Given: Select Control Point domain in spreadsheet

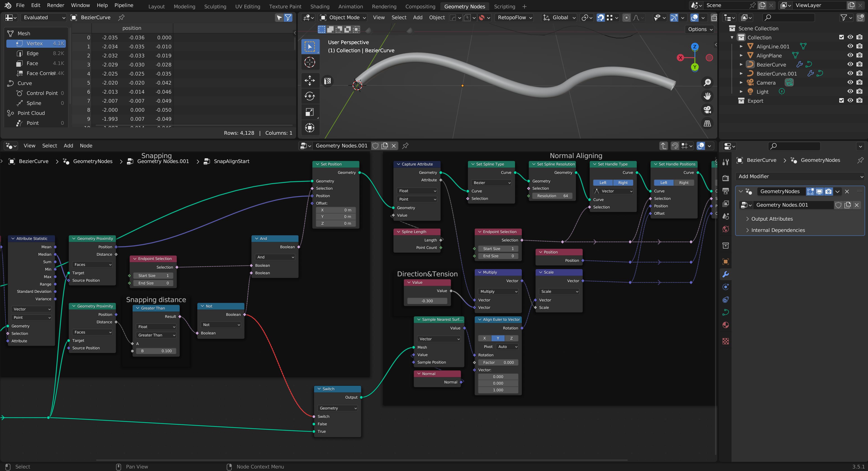Looking at the screenshot, I should click(36, 93).
